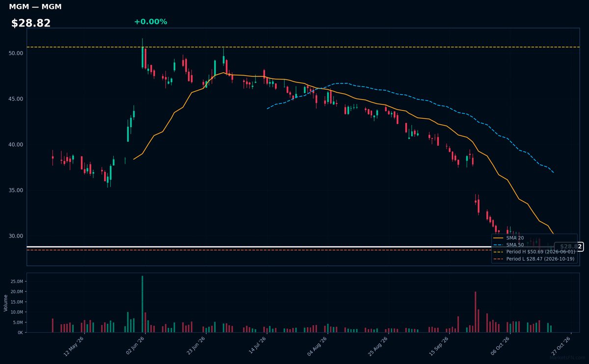This screenshot has width=589, height=364.
Task: Click the 25.0M volume axis label
Action: [16, 282]
